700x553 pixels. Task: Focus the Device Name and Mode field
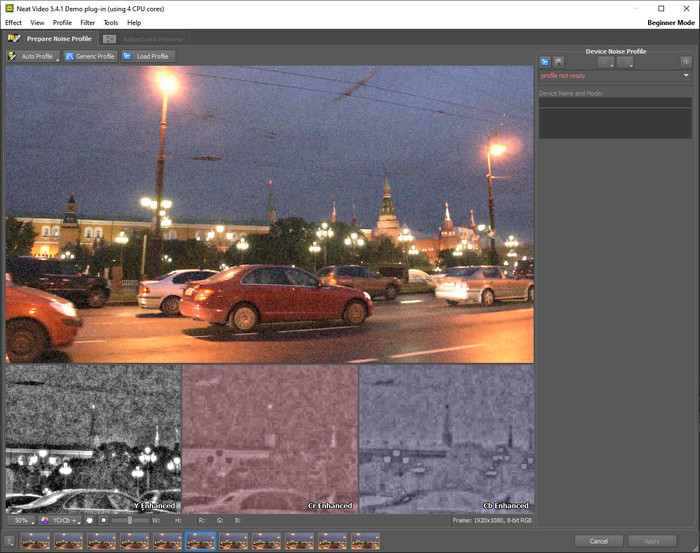pyautogui.click(x=615, y=102)
